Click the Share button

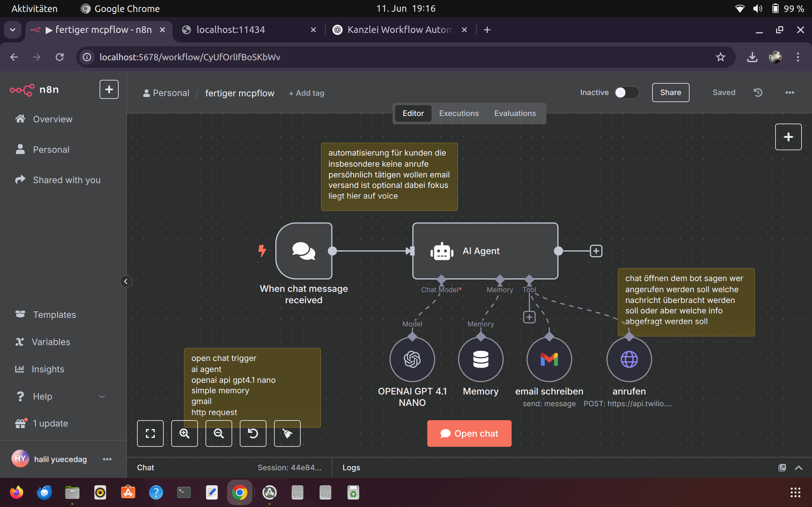point(670,93)
